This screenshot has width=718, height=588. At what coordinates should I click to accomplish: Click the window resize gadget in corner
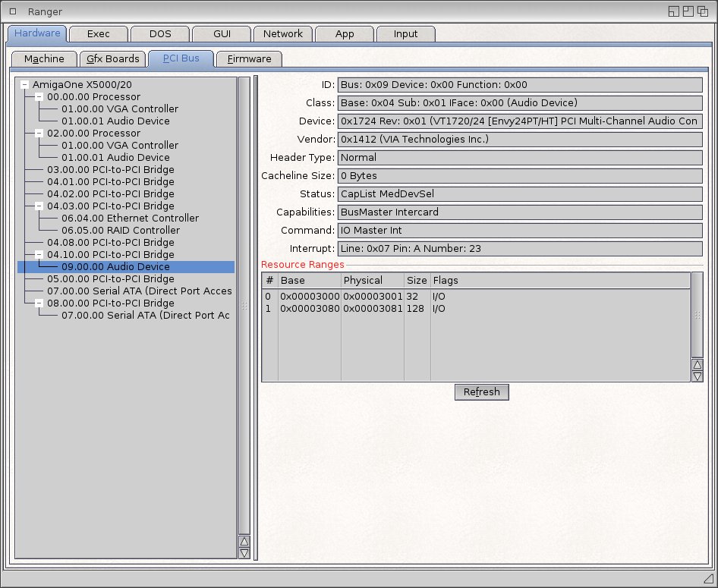[709, 579]
